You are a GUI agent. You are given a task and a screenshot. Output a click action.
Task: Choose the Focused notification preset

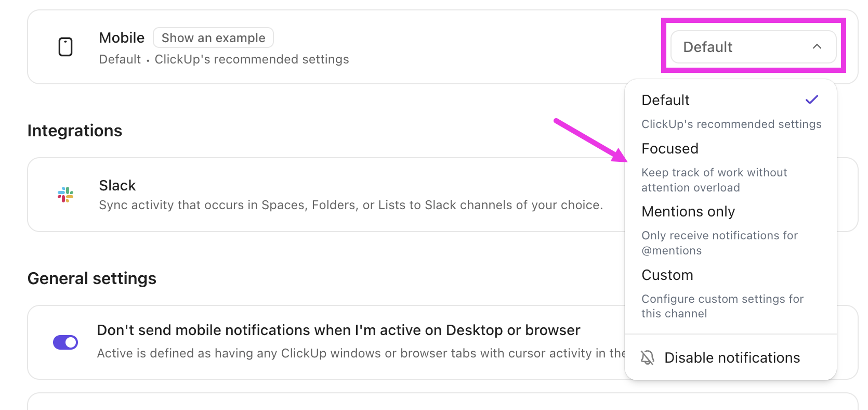pos(670,149)
